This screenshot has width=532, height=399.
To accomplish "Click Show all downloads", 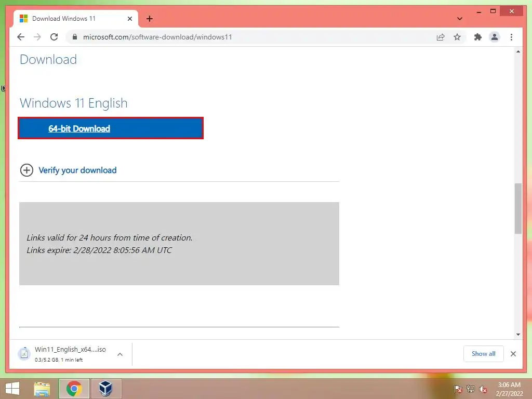I will (x=484, y=354).
